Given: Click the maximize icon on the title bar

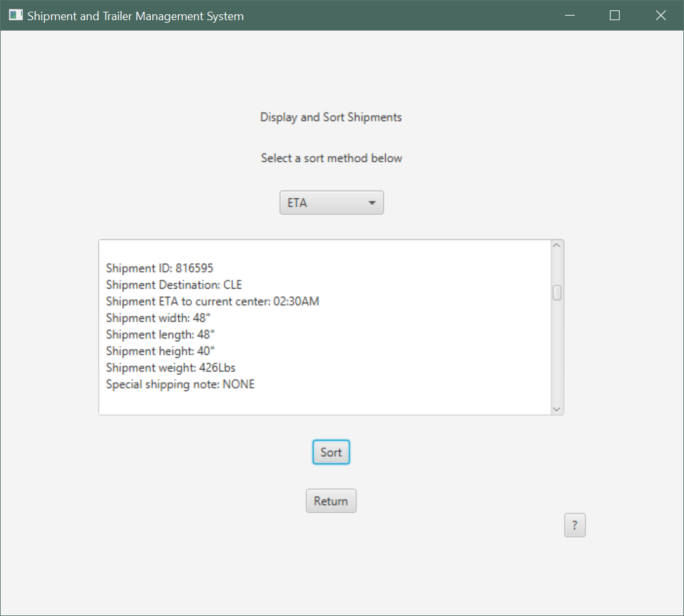Looking at the screenshot, I should [614, 15].
